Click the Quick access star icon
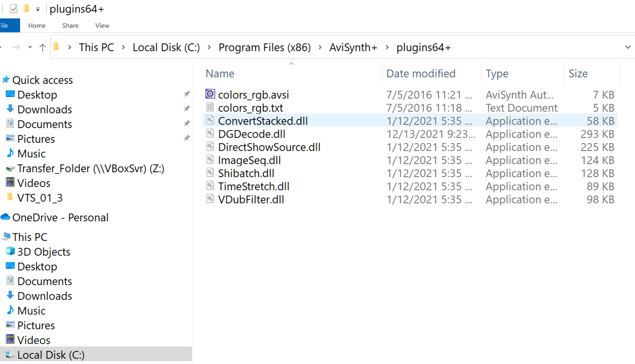Image resolution: width=635 pixels, height=364 pixels. (6, 79)
